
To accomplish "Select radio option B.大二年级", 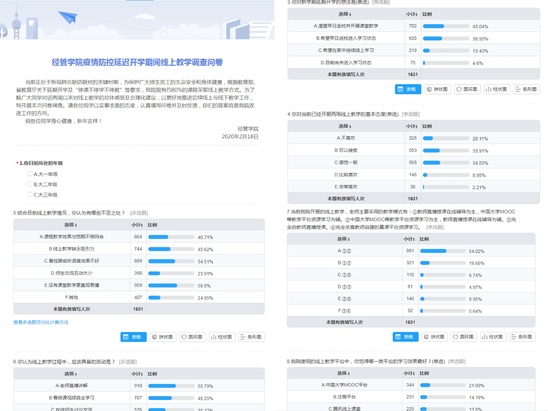I will pyautogui.click(x=30, y=184).
